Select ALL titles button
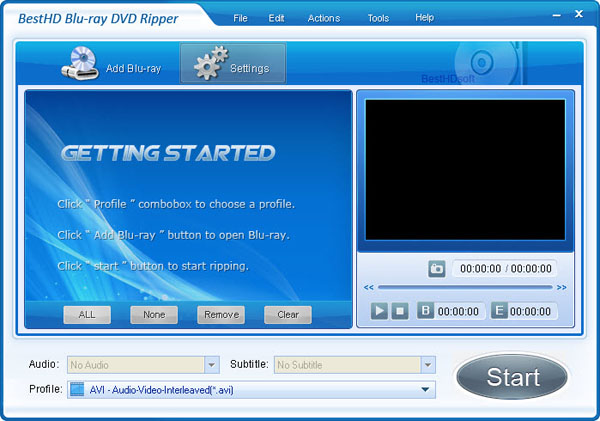Viewport: 600px width, 421px height. [87, 315]
